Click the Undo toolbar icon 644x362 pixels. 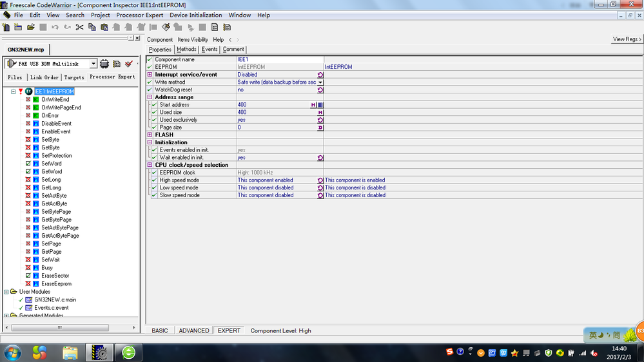55,28
